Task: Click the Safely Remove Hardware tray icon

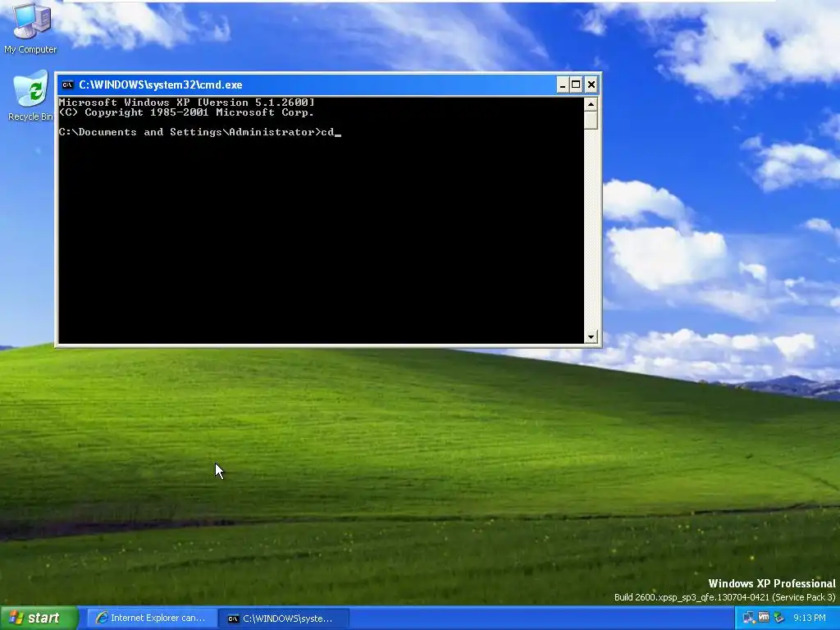Action: point(779,618)
